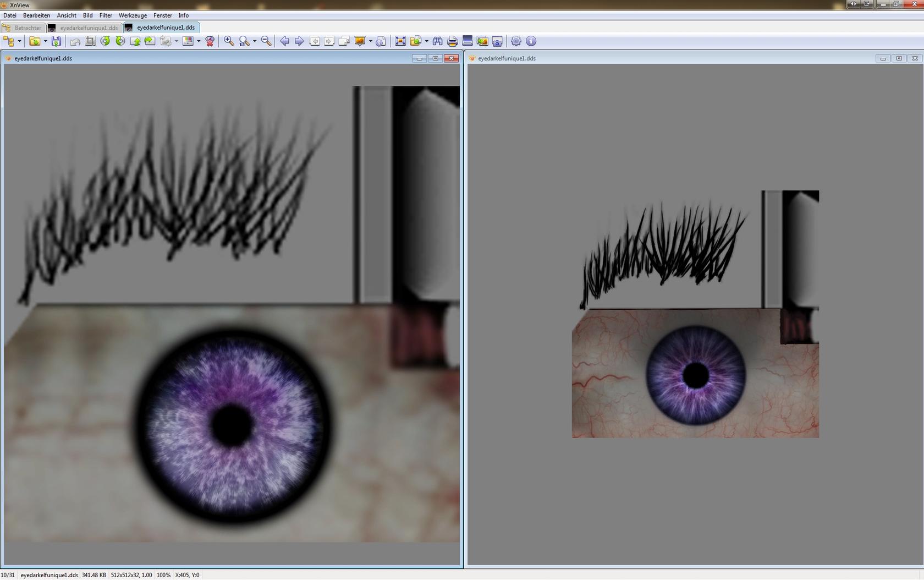Go to previous image arrow
Screen dimensions: 924x580
[x=284, y=41]
